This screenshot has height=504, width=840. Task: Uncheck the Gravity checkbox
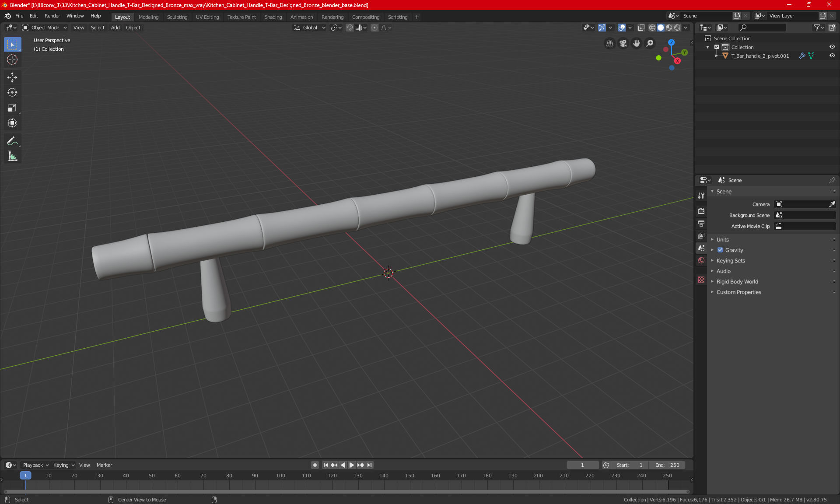click(720, 250)
